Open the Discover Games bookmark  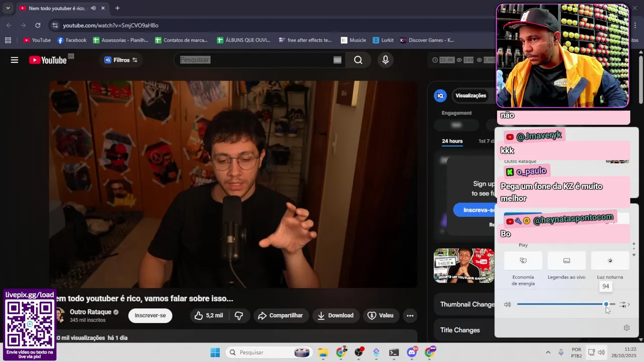427,40
